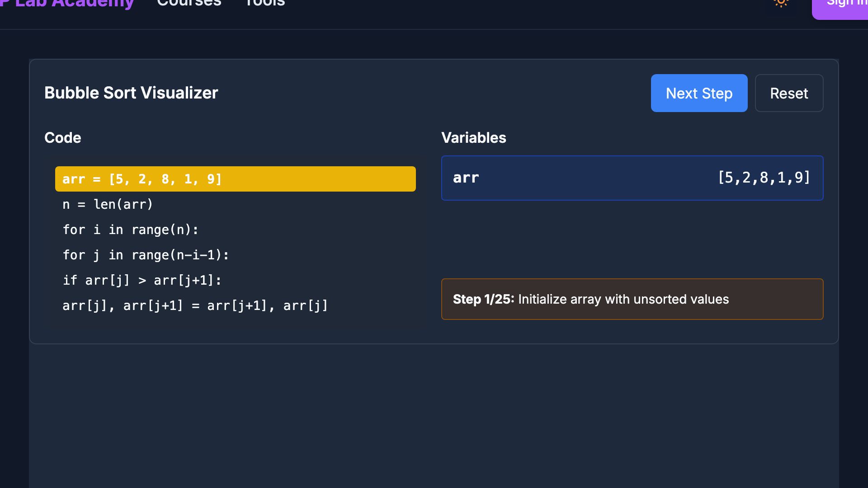The image size is (868, 488).
Task: Click the Bubble Sort Visualizer title
Action: [x=131, y=93]
